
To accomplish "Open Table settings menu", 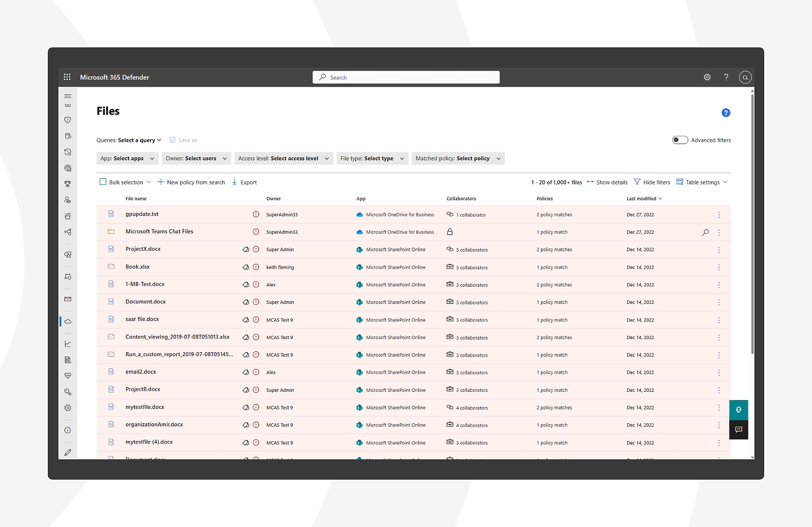I will (x=702, y=182).
